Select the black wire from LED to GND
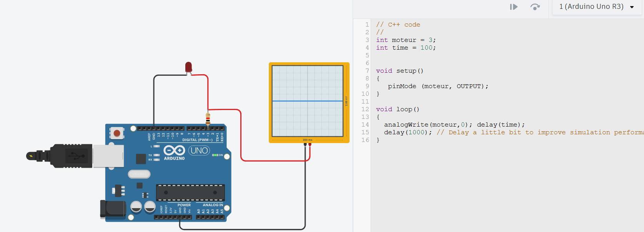Viewport: 644px width, 232px height. tap(154, 100)
